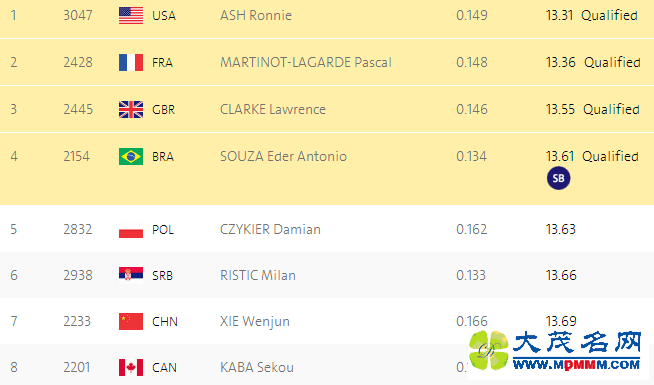Click CZYKIER Damian's name
The height and width of the screenshot is (385, 654).
[270, 229]
